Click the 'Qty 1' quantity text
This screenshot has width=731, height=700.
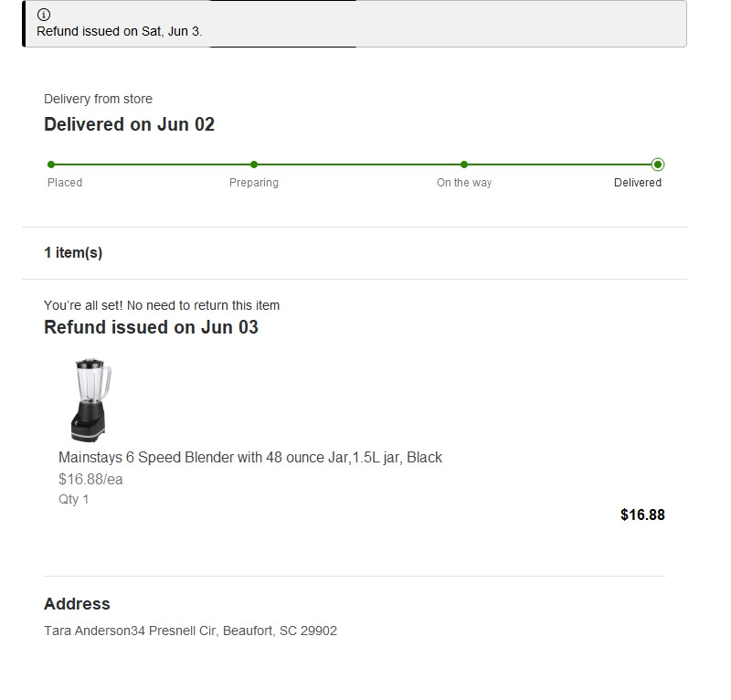[x=74, y=499]
